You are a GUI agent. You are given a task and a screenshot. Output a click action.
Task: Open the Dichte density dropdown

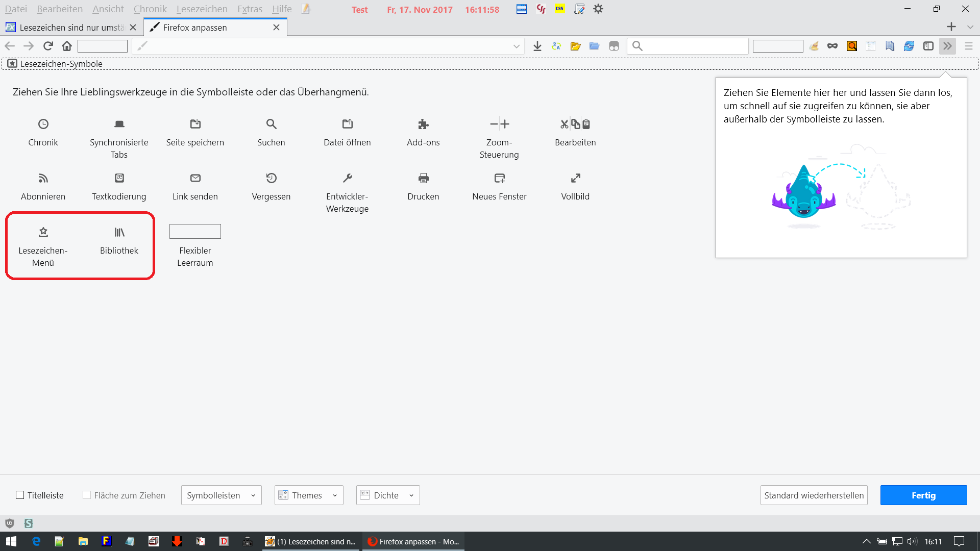tap(387, 495)
